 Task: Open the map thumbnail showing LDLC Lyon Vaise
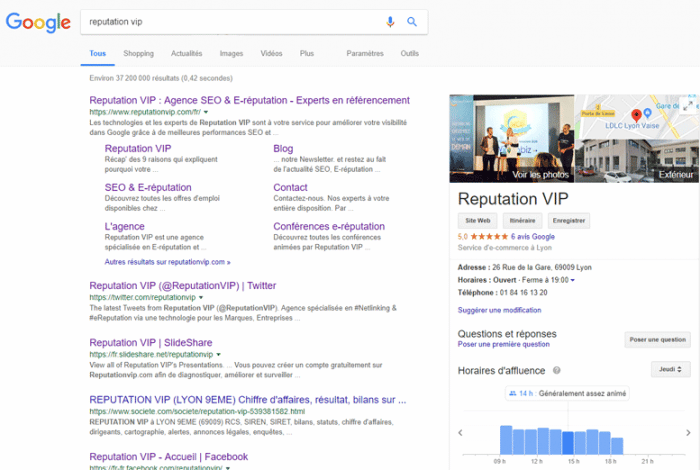637,116
